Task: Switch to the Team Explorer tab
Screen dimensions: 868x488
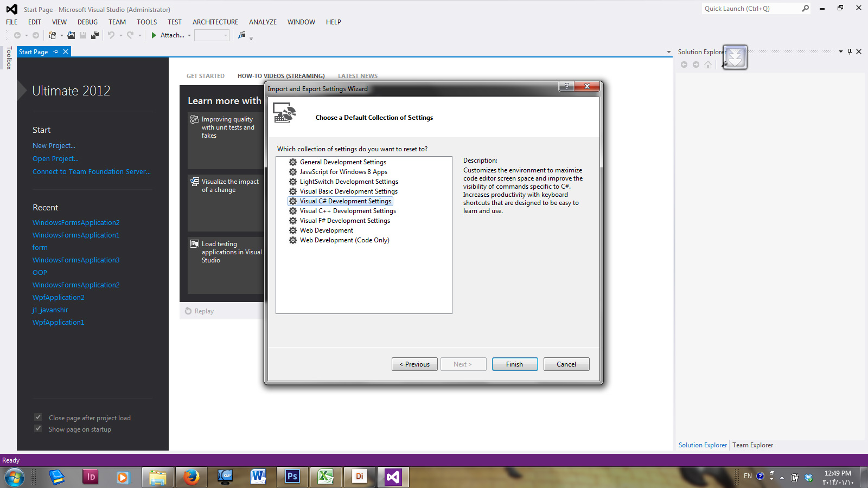Action: point(752,445)
